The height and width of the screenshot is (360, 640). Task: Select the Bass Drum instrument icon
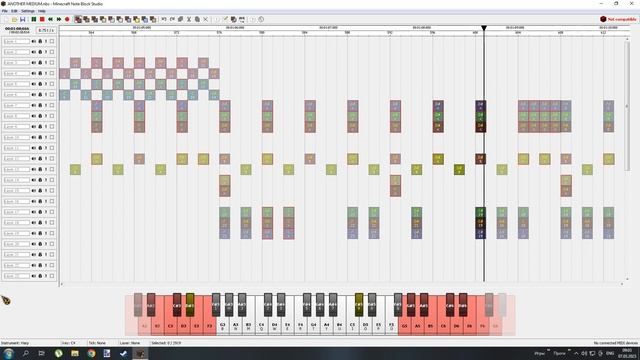[95, 19]
